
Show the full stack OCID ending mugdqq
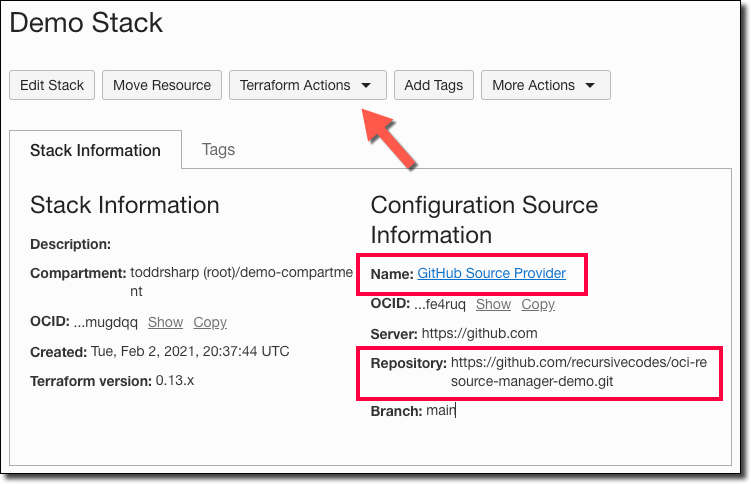point(165,322)
